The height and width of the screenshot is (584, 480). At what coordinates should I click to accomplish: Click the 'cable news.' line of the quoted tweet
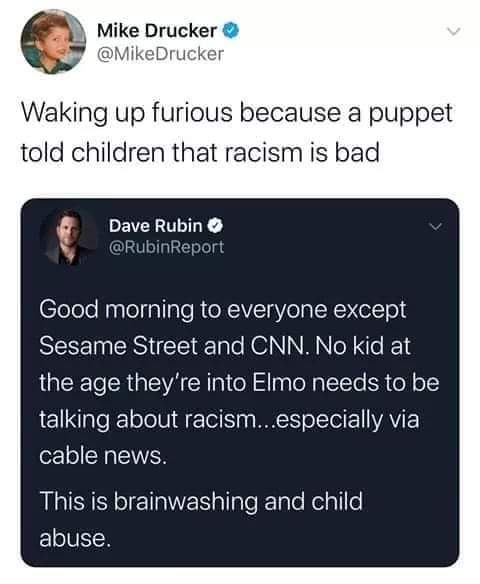point(102,456)
